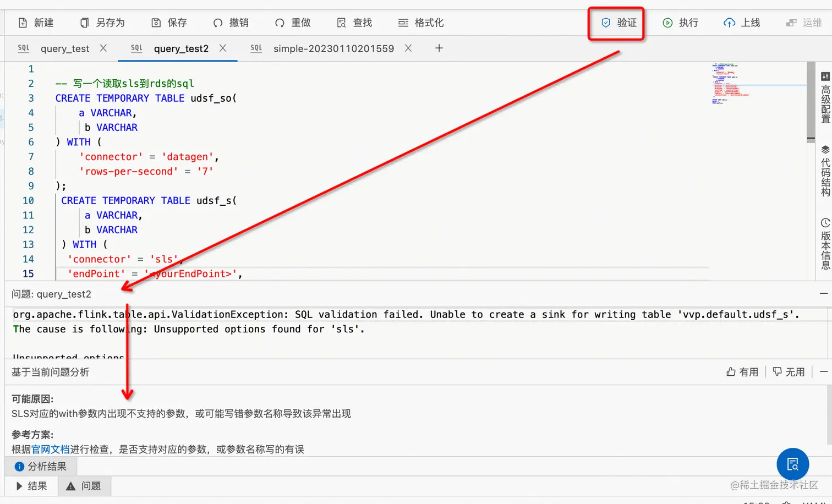Click the 'connector' = 'datagen' line

[x=149, y=157]
